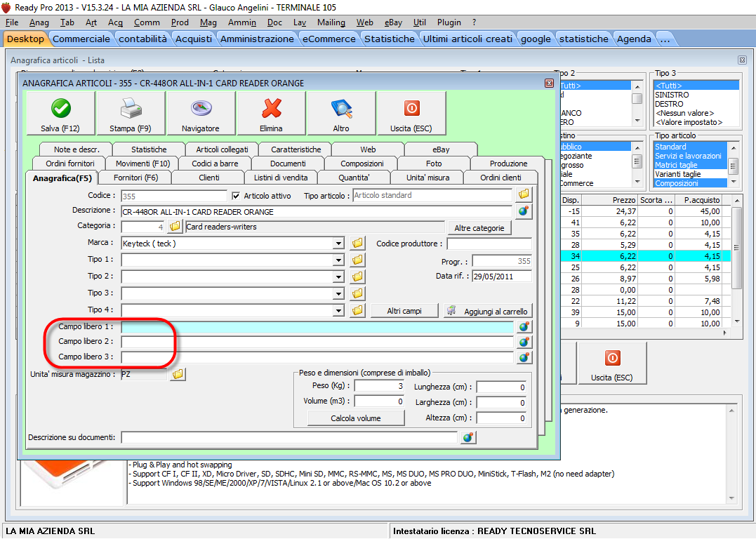Click the Aggiungi al carrello button
The width and height of the screenshot is (756, 539).
tap(488, 311)
